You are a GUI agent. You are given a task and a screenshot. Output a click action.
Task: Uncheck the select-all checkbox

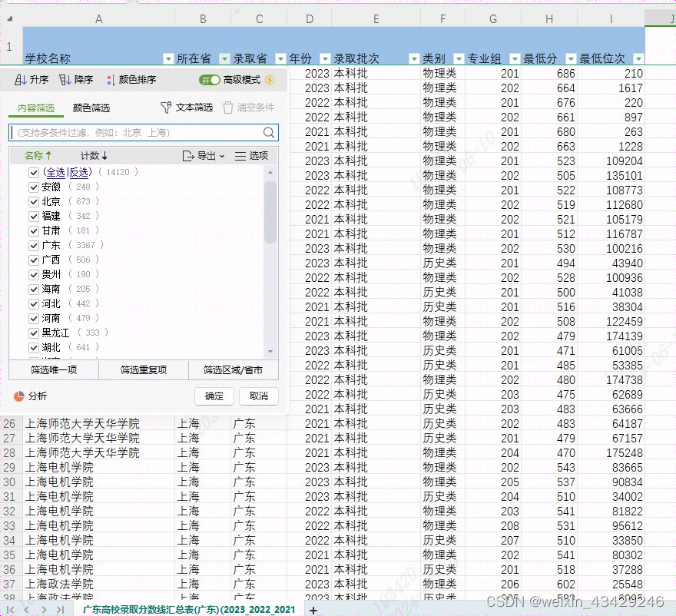[34, 173]
